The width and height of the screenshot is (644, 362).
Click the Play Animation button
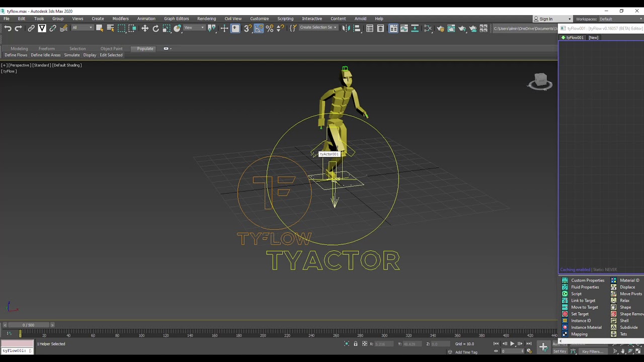point(512,344)
